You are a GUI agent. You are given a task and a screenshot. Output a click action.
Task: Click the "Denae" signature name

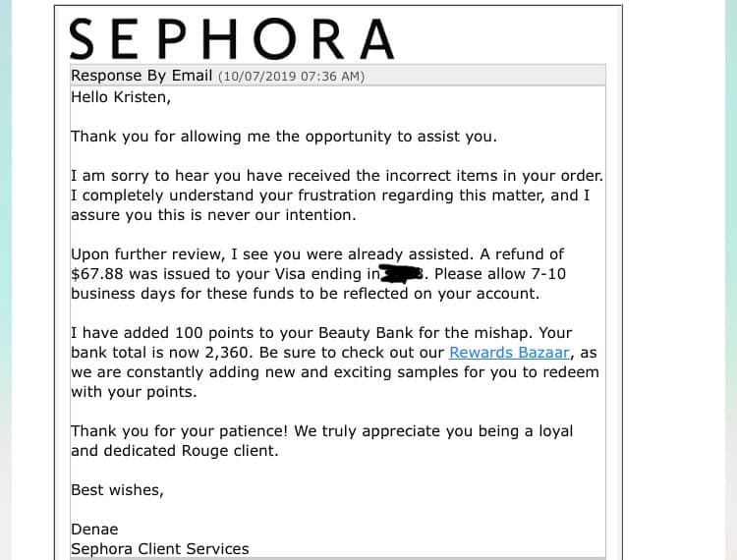(94, 530)
